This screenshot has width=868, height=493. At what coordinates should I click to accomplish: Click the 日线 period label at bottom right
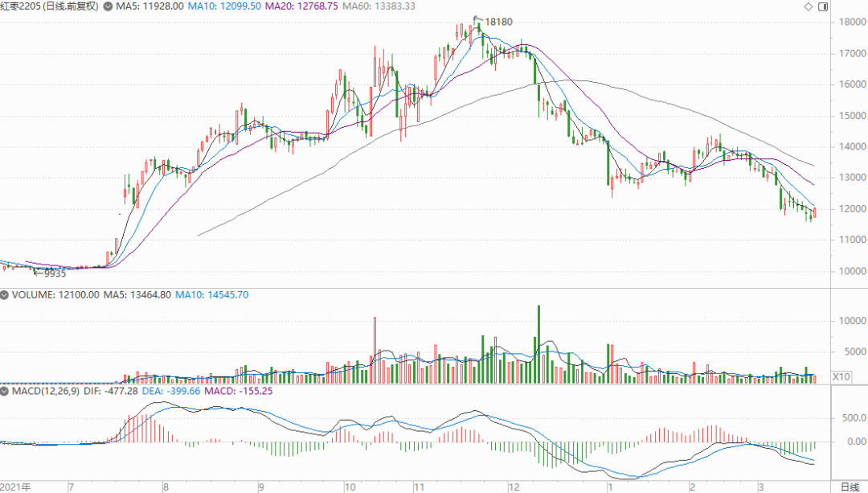click(x=850, y=487)
